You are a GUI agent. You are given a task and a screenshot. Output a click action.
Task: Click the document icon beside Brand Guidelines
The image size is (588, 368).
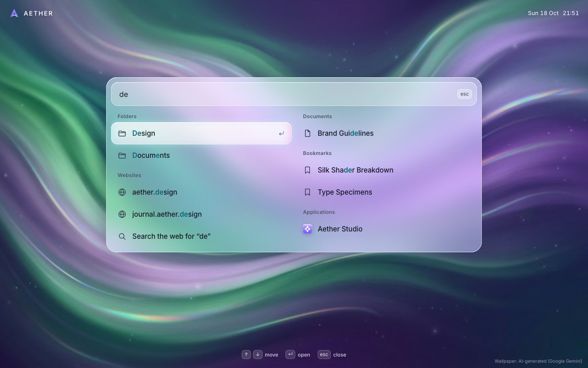[307, 133]
